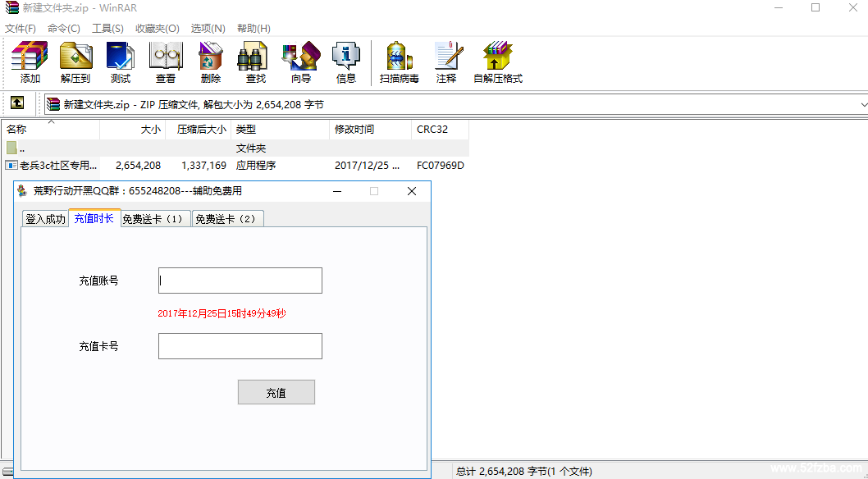Image resolution: width=868 pixels, height=479 pixels.
Task: Minimize the 荒野行动 dialog window
Action: (x=336, y=191)
